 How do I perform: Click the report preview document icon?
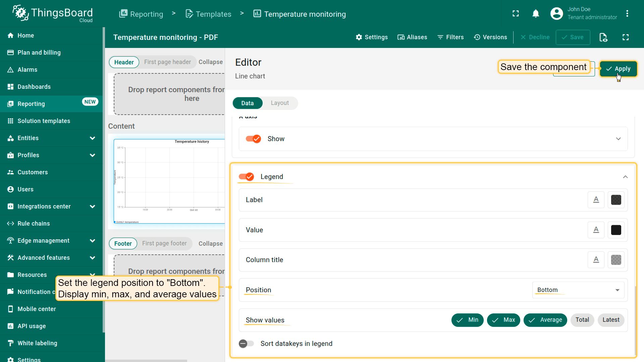pyautogui.click(x=603, y=37)
